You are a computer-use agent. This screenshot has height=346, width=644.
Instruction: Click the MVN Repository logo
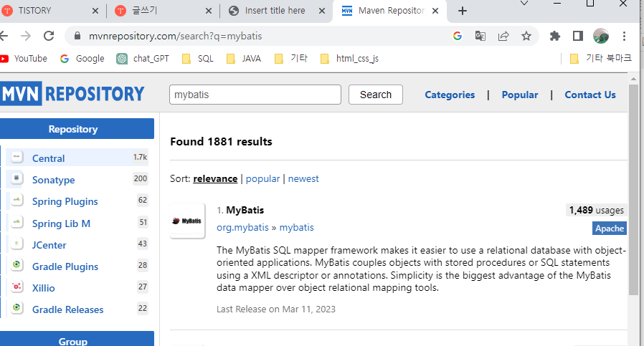[x=72, y=94]
